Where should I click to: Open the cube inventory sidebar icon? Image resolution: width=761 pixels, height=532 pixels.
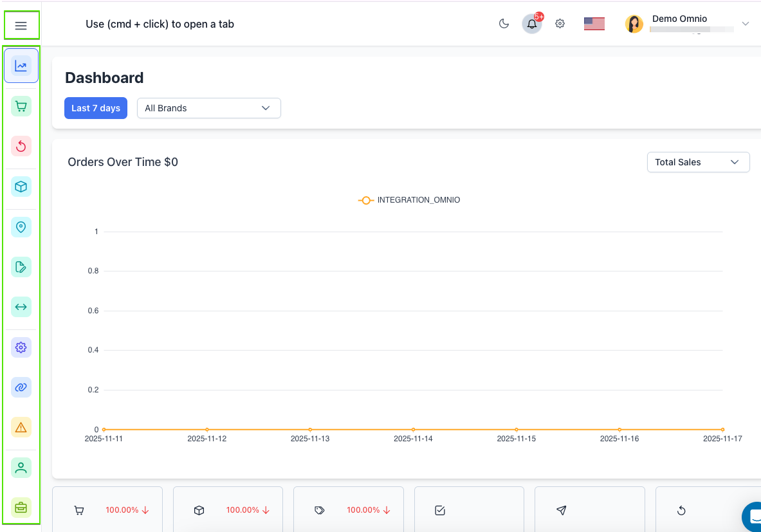point(21,187)
